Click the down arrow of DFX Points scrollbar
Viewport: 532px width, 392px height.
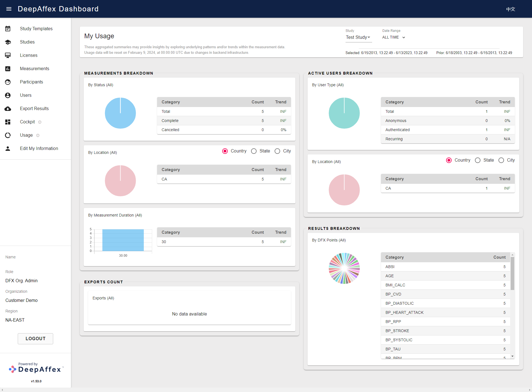[512, 356]
